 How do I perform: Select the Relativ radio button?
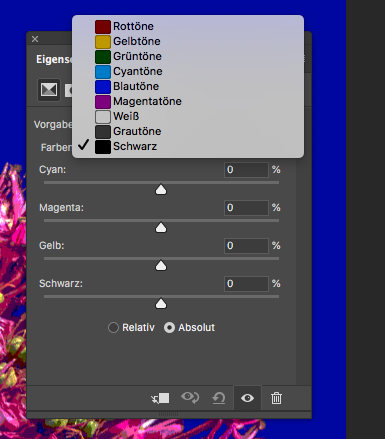pos(113,328)
